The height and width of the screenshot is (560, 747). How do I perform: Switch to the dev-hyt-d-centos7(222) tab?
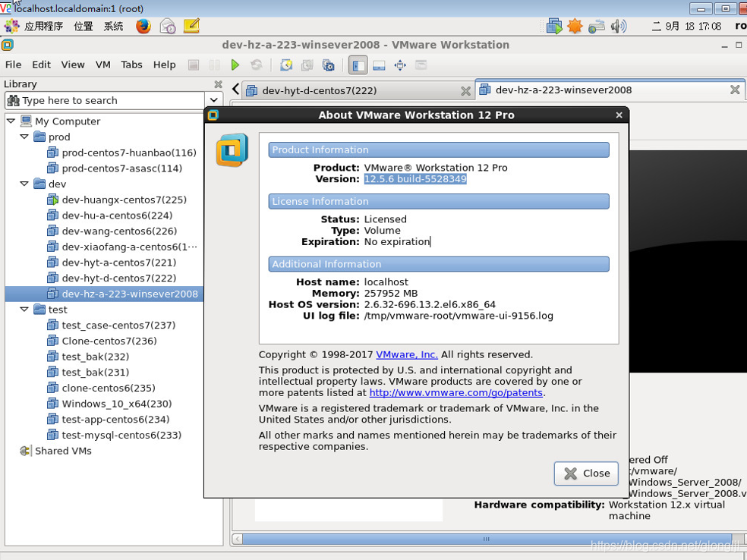pyautogui.click(x=358, y=90)
